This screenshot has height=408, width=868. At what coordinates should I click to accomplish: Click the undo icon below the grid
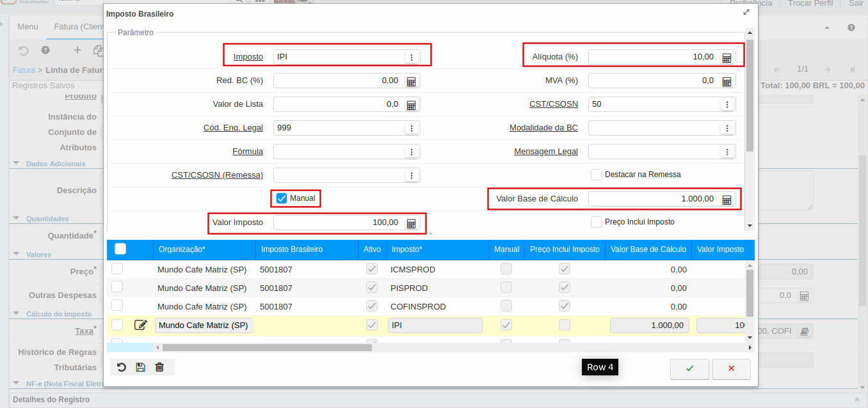pyautogui.click(x=121, y=367)
